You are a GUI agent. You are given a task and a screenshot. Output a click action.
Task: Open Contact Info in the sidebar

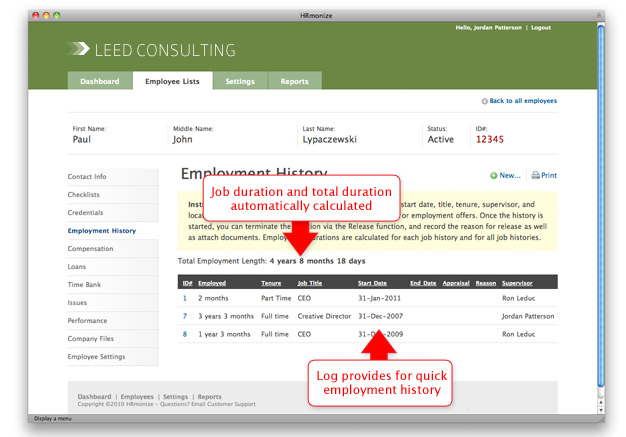point(87,177)
